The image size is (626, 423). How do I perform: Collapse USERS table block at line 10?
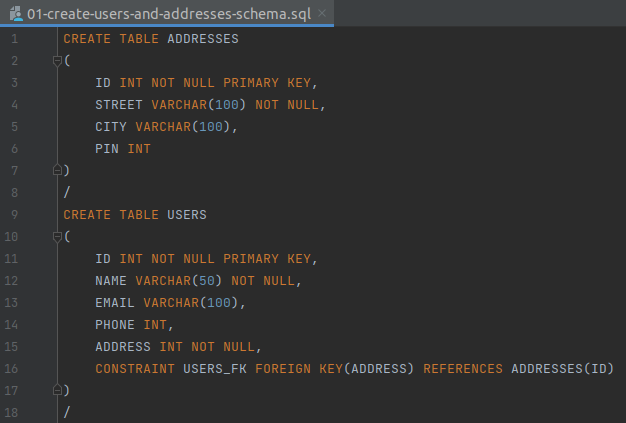point(57,237)
